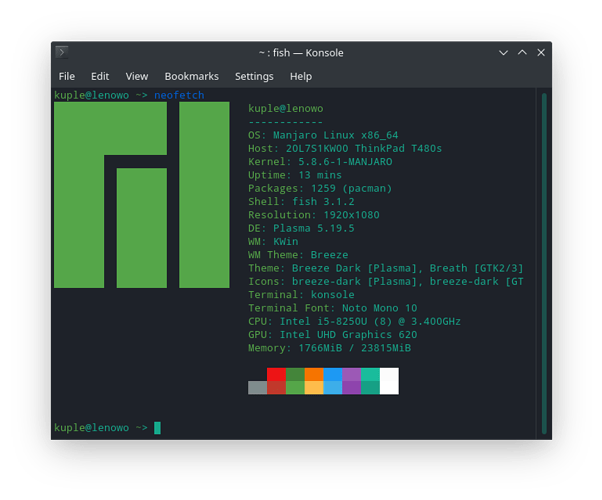Click the white color block
602x500 pixels.
(x=389, y=381)
